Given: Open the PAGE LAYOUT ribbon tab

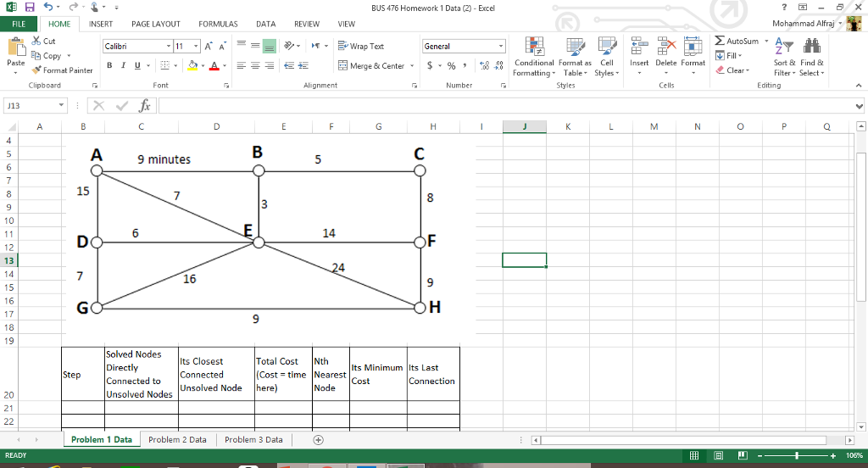Looking at the screenshot, I should tap(155, 25).
